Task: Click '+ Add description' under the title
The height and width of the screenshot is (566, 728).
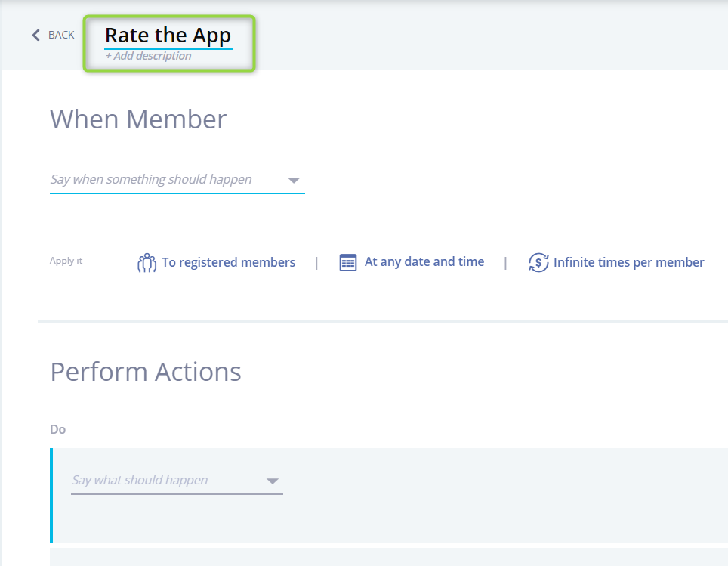Action: [148, 56]
